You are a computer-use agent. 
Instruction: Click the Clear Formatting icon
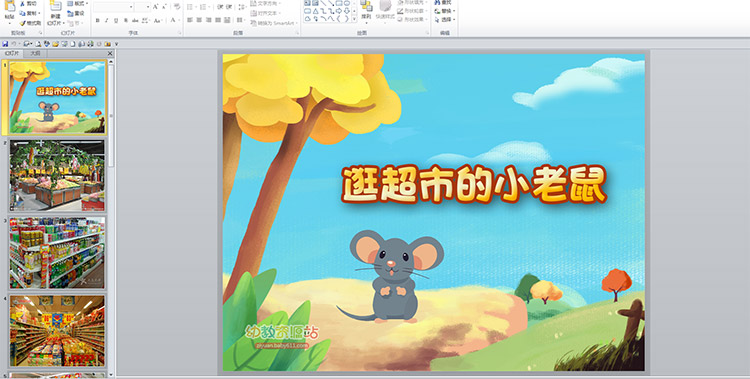177,6
